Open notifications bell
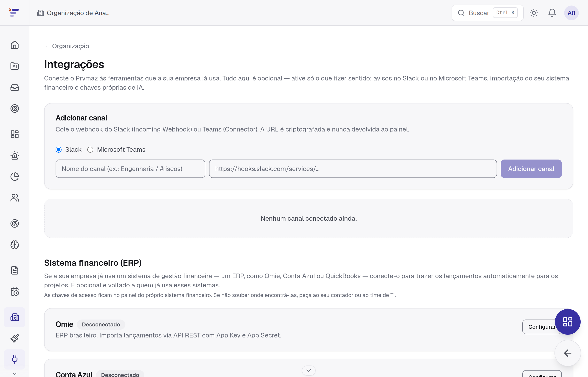Image resolution: width=588 pixels, height=377 pixels. (x=552, y=13)
